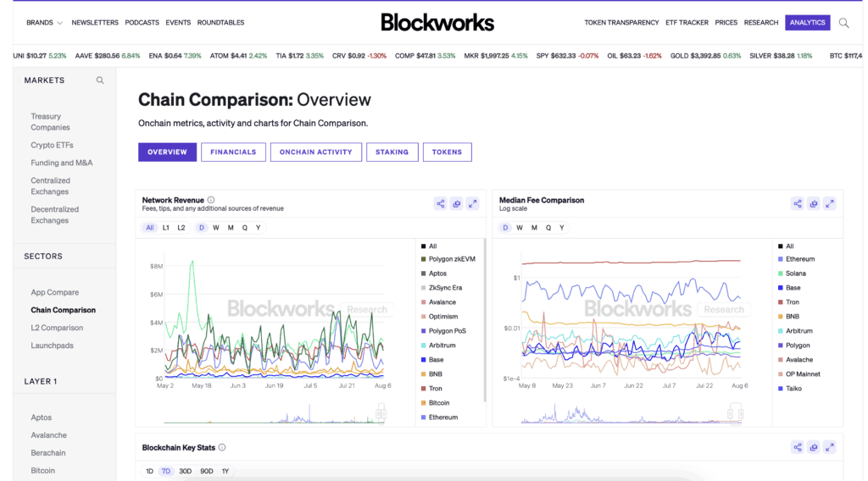The image size is (868, 481).
Task: Open Crypto ETFs in sidebar
Action: tap(52, 145)
